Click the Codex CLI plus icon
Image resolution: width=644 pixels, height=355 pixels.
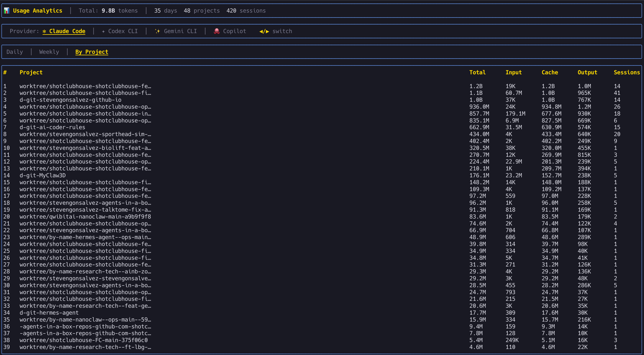(103, 31)
